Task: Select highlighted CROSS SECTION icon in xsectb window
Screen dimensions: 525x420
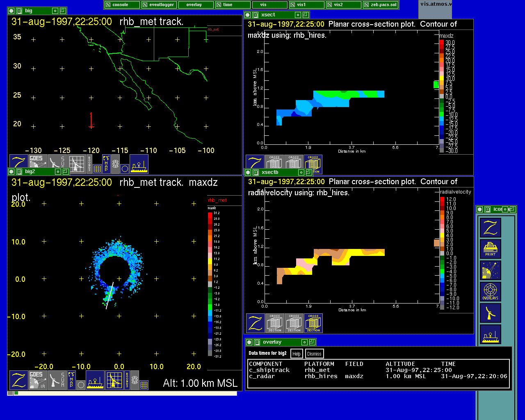Action: coord(313,323)
